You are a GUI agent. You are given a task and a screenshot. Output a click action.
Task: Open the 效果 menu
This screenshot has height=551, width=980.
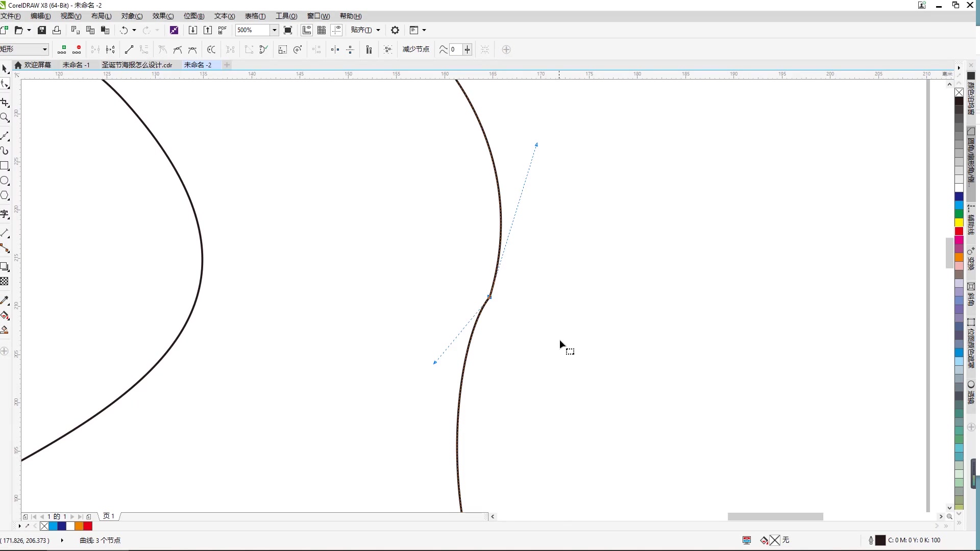[x=163, y=16]
